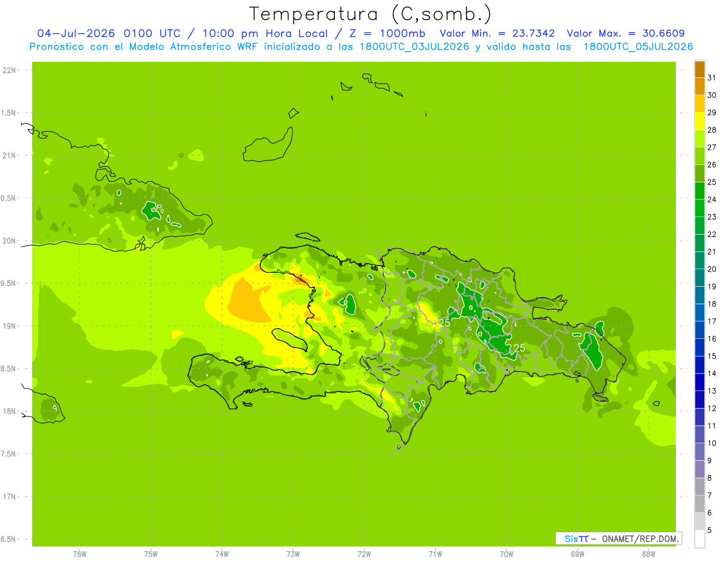
Task: Click the legend value "5" at the bottom
Action: click(x=710, y=530)
